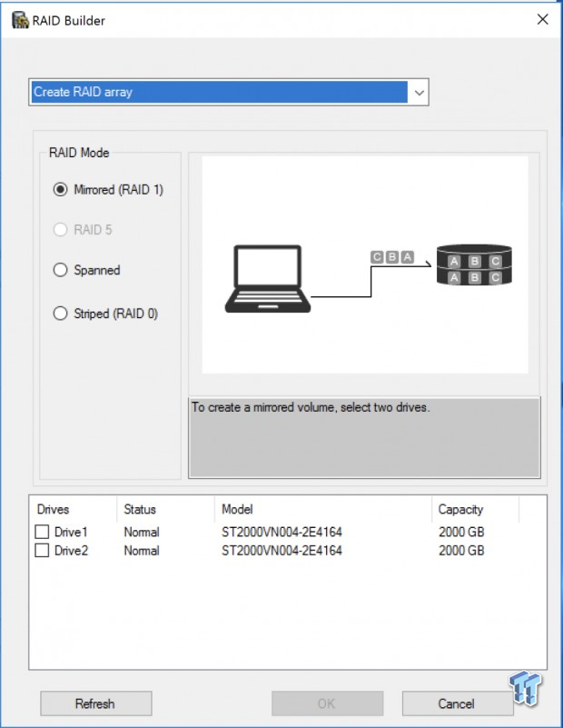Sort by the Drives column header

click(x=53, y=509)
